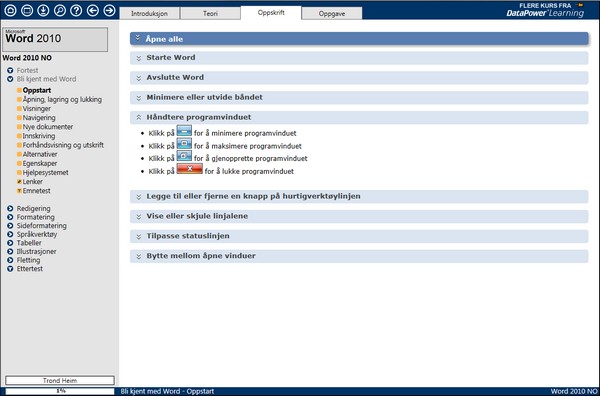Click the home icon in top toolbar
Viewport: 600px width, 396px height.
pyautogui.click(x=10, y=10)
